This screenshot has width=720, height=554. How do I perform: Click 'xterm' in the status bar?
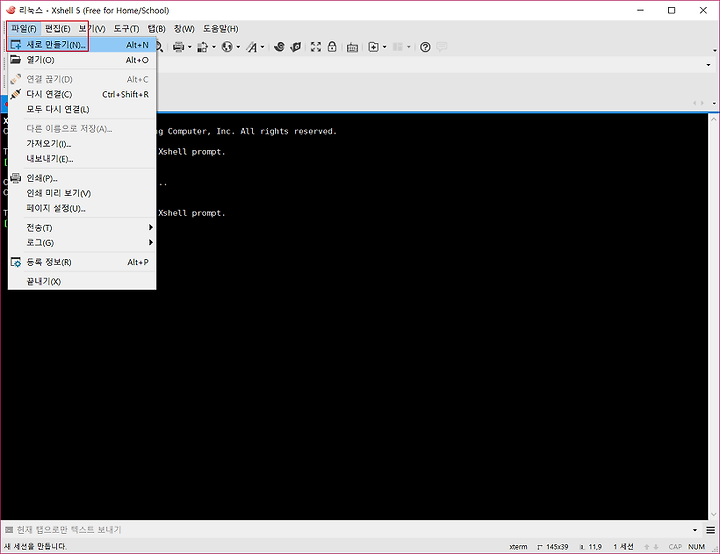click(x=518, y=547)
